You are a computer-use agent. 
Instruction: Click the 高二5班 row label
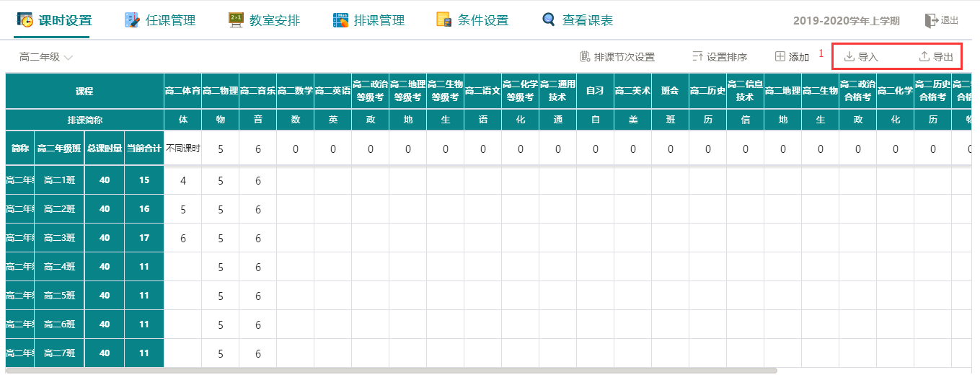pyautogui.click(x=59, y=296)
